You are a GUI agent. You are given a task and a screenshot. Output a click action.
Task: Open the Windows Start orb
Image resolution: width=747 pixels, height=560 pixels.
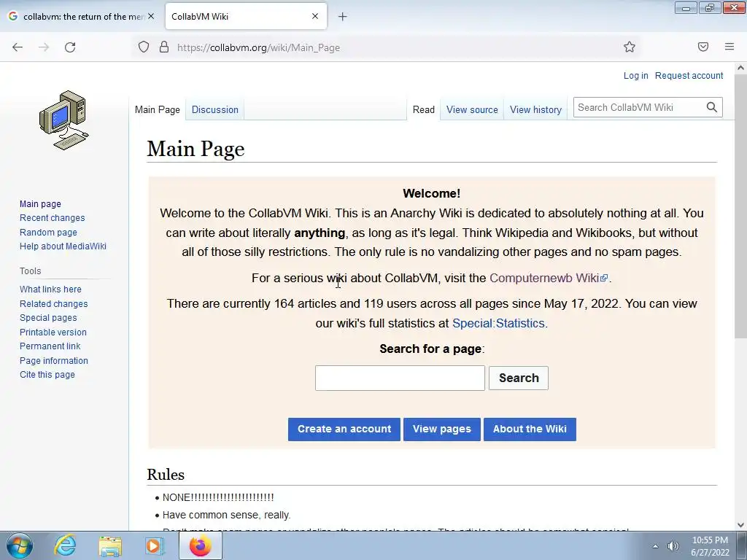coord(19,545)
